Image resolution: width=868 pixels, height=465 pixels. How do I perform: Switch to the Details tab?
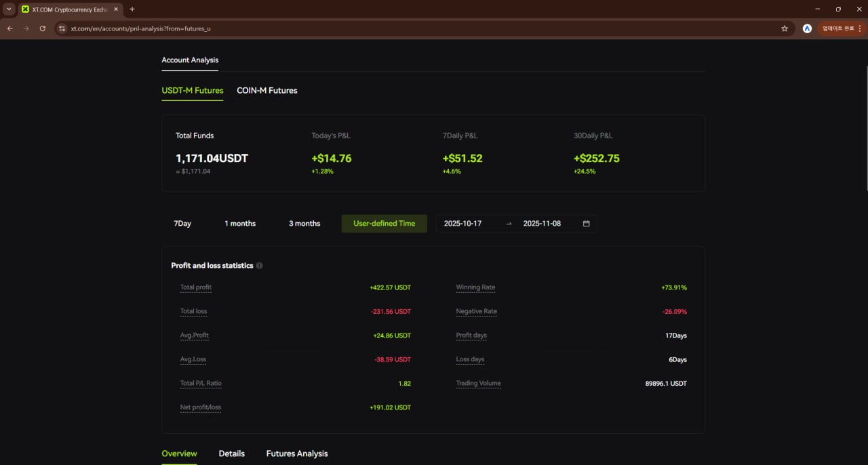(x=232, y=453)
